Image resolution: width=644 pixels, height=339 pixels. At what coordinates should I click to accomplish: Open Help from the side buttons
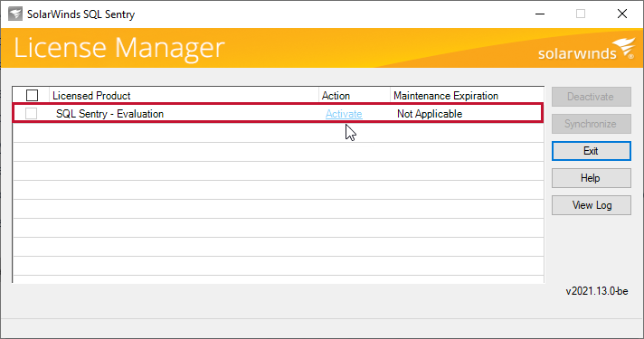591,178
